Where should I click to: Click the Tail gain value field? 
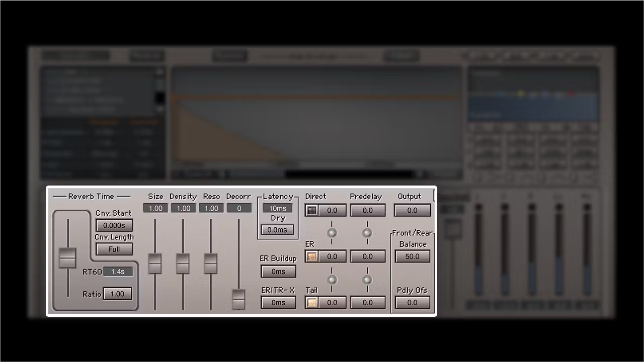[x=332, y=303]
